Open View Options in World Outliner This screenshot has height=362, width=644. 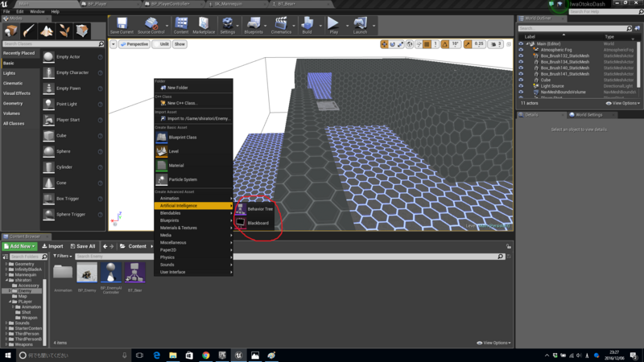point(622,104)
